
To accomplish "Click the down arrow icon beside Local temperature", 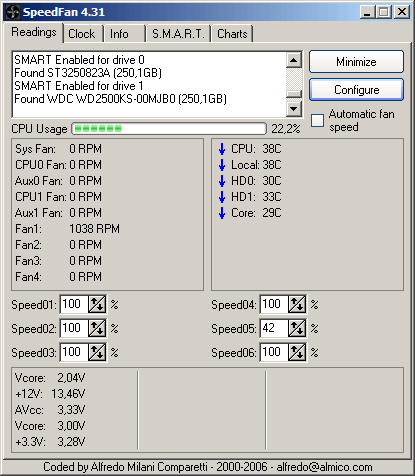I will (x=222, y=165).
